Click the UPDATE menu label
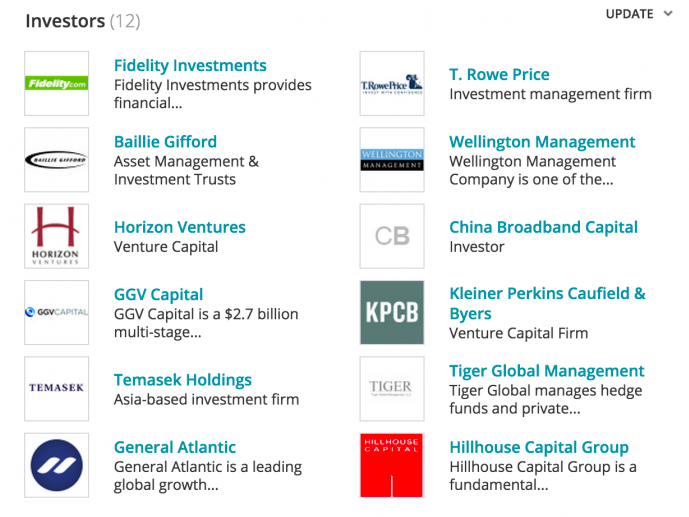This screenshot has width=689, height=517. click(629, 14)
